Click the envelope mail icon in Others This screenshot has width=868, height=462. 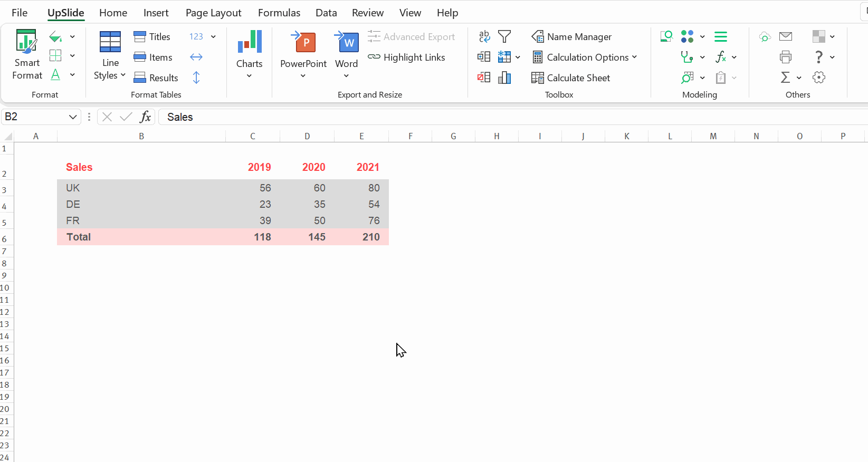click(786, 36)
